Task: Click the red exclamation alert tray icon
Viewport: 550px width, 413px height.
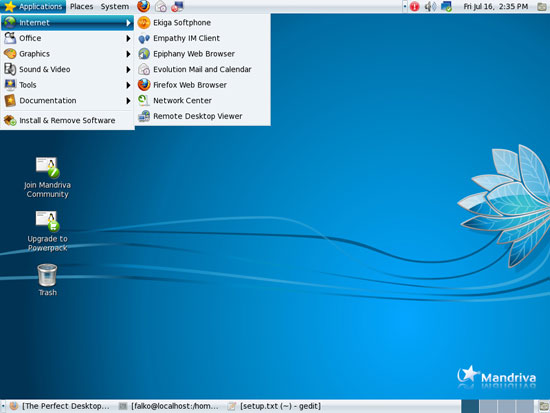Action: point(414,6)
